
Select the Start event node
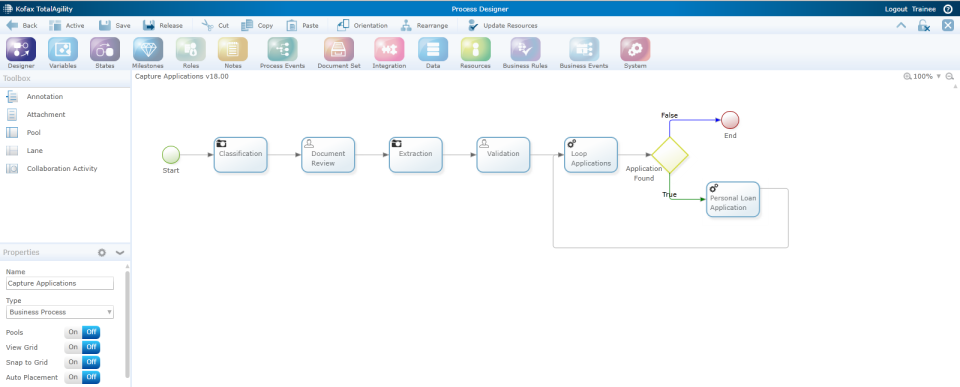(x=171, y=154)
